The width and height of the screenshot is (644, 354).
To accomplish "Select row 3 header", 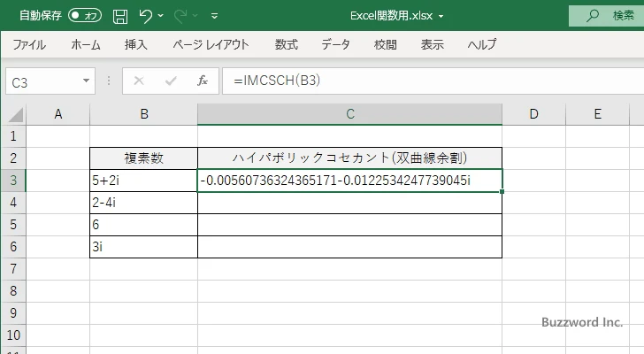I will 13,181.
